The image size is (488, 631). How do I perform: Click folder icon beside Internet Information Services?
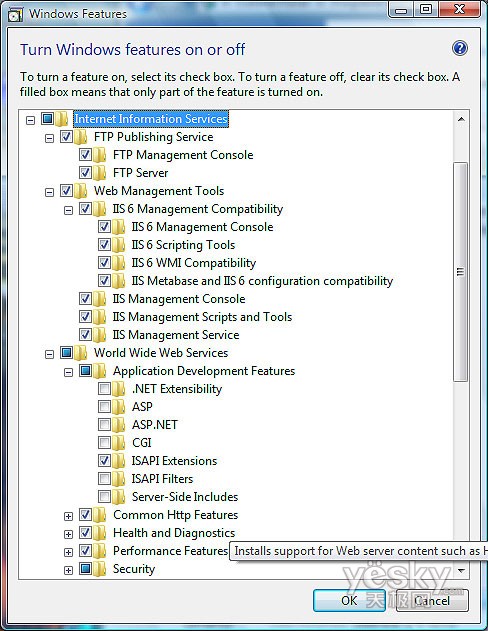coord(62,119)
